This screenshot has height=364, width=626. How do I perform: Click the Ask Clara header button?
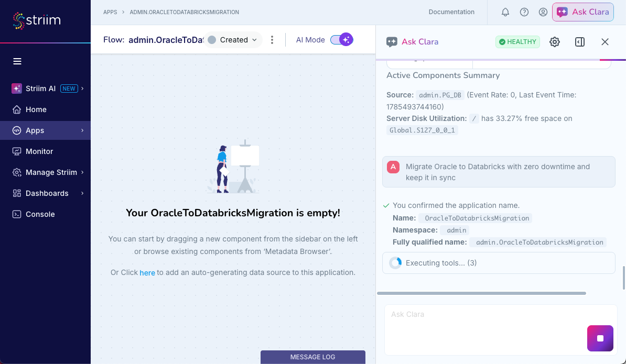[583, 12]
